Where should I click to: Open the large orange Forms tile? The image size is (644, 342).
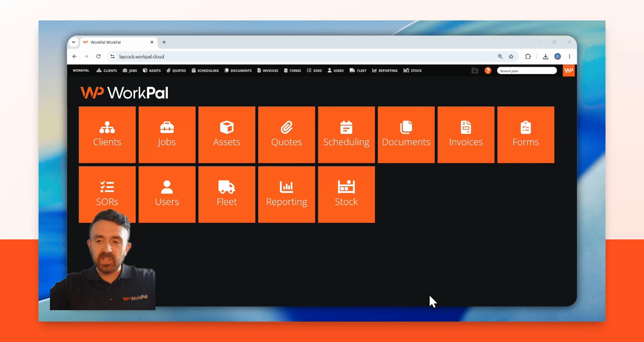tap(526, 135)
